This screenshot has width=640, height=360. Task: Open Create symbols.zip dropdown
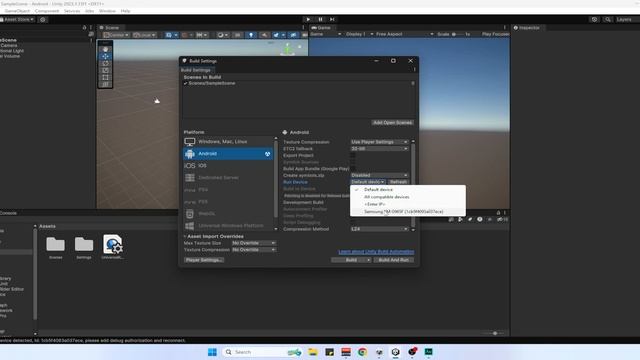(x=379, y=175)
